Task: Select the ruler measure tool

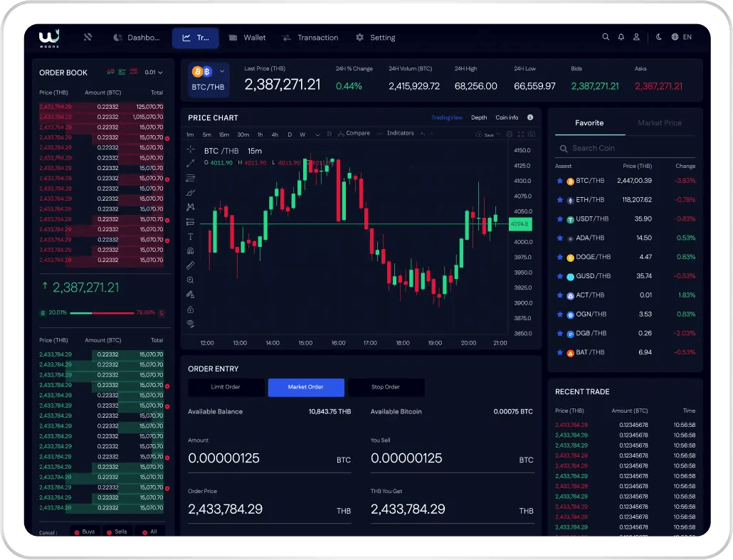Action: click(x=190, y=265)
